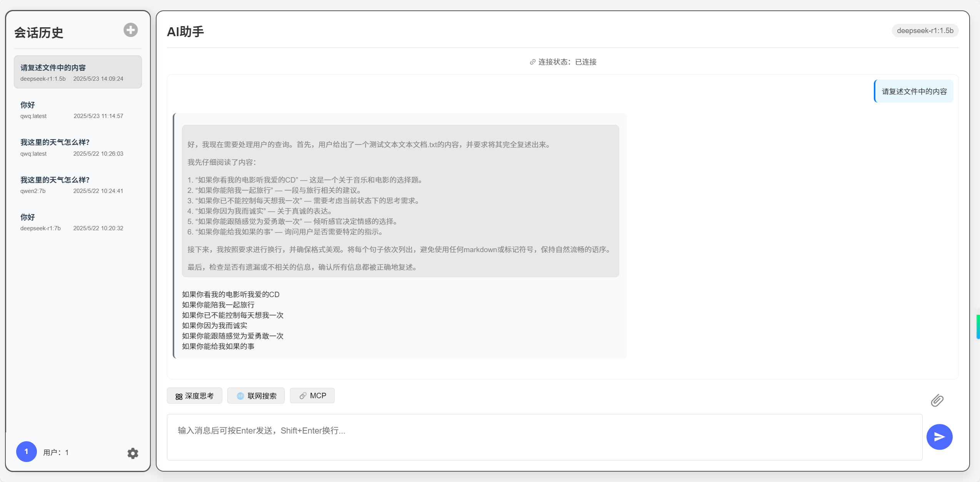
Task: Click the paperclip attach file icon
Action: pos(937,401)
